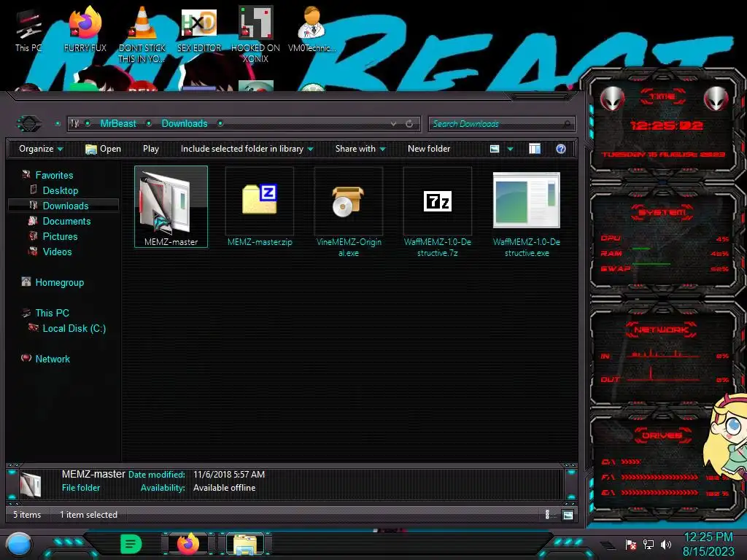Viewport: 747px width, 560px height.
Task: Select the VineMEMZ-Original.exe file
Action: 349,212
